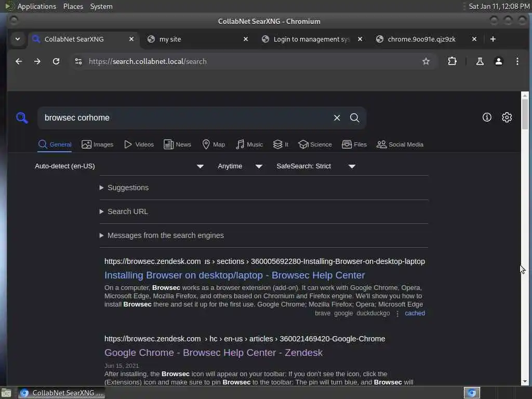Open the first result's three-dot options
The width and height of the screenshot is (532, 399).
pyautogui.click(x=397, y=313)
